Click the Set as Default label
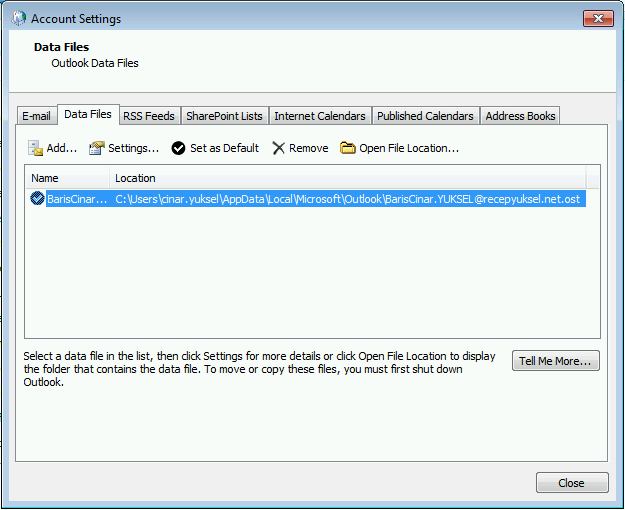 [224, 148]
